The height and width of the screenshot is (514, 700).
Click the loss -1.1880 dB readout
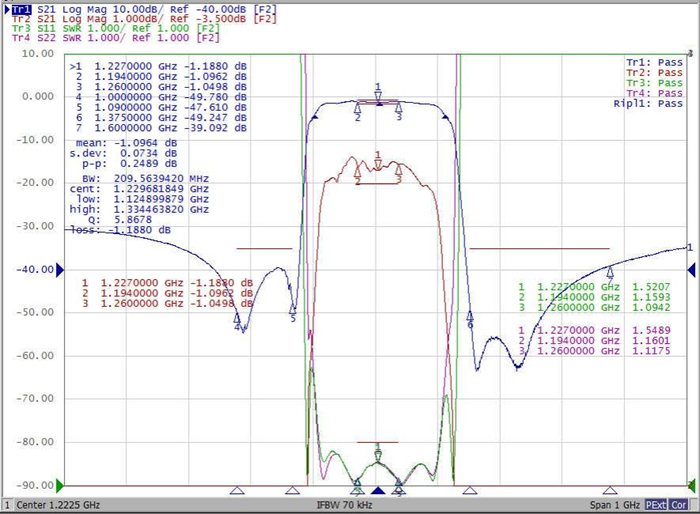click(121, 230)
